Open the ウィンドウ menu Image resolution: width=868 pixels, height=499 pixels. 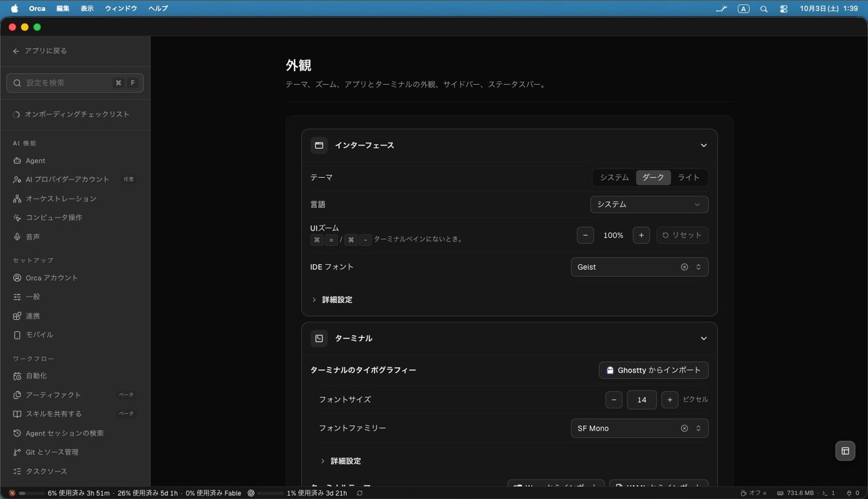click(121, 8)
